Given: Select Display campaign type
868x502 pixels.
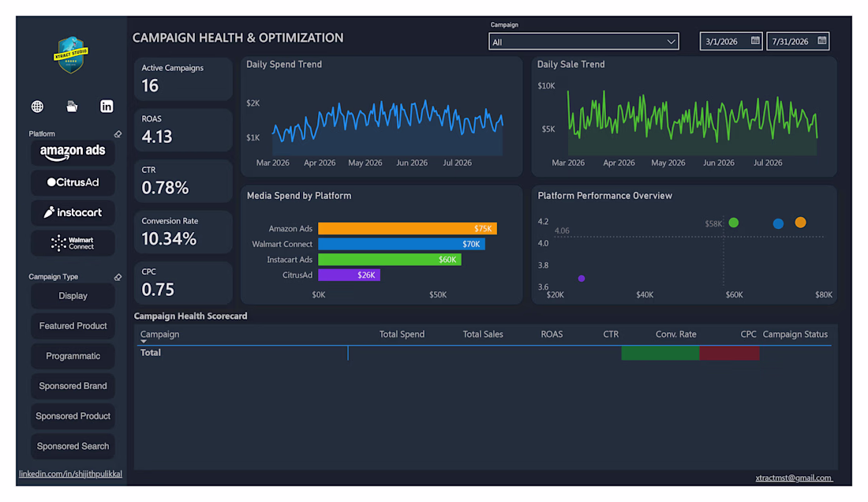Looking at the screenshot, I should click(x=73, y=296).
